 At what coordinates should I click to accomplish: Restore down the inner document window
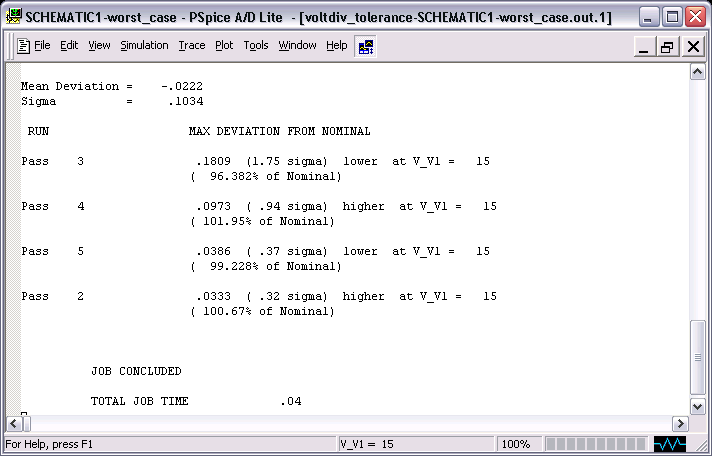click(668, 46)
